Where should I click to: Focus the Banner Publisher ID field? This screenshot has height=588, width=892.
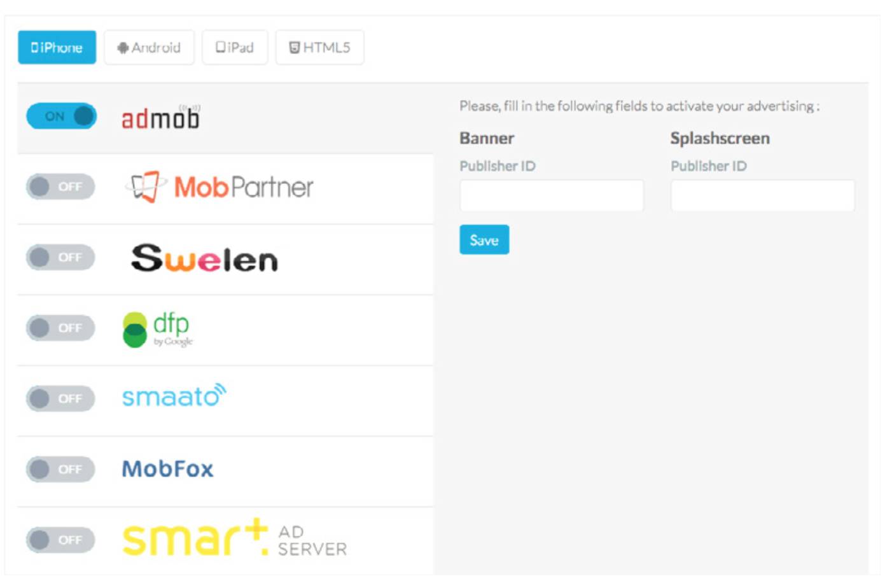click(552, 195)
